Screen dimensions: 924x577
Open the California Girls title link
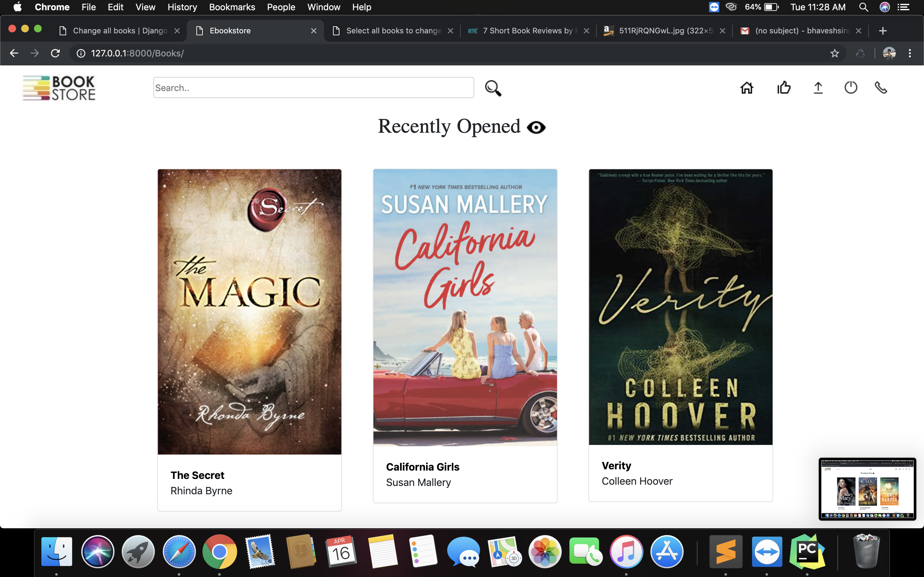(x=423, y=467)
